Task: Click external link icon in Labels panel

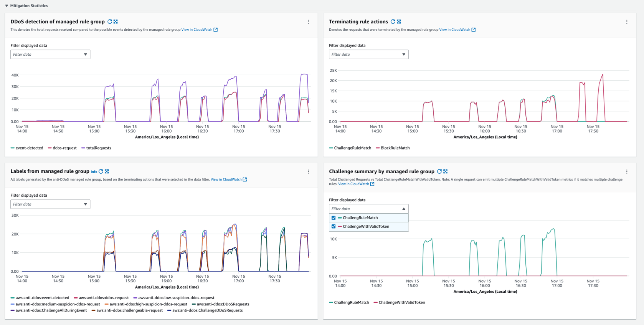Action: pos(245,179)
